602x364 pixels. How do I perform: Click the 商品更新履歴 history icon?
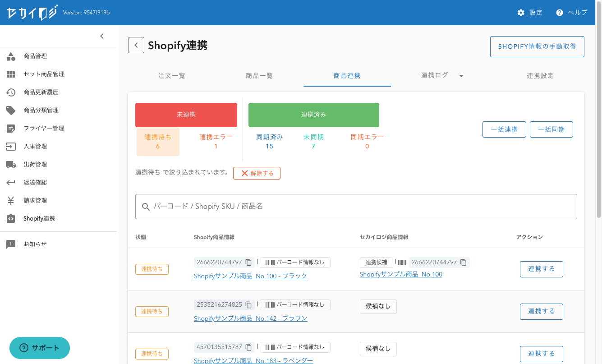(11, 92)
